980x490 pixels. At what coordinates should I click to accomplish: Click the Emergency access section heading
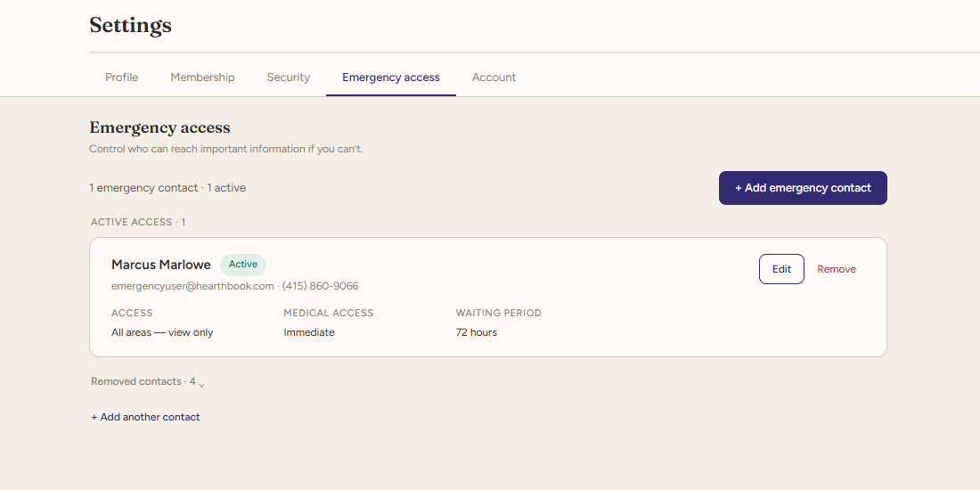click(x=160, y=127)
